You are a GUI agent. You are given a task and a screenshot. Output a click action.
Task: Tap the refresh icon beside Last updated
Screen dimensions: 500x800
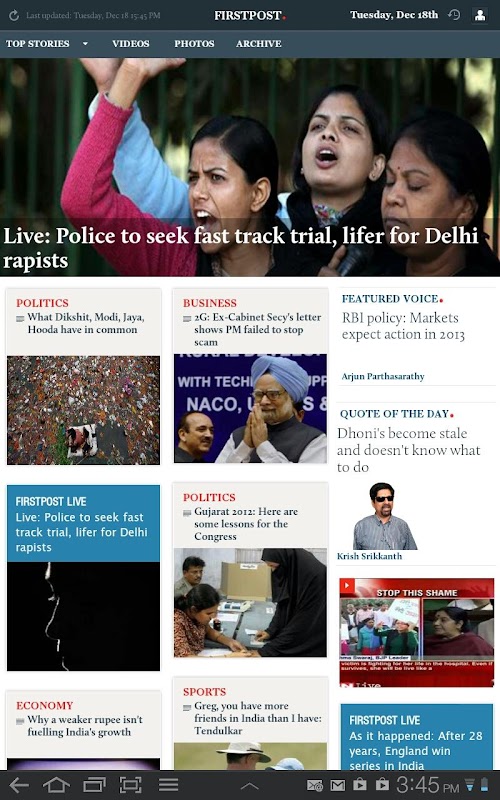tap(14, 15)
